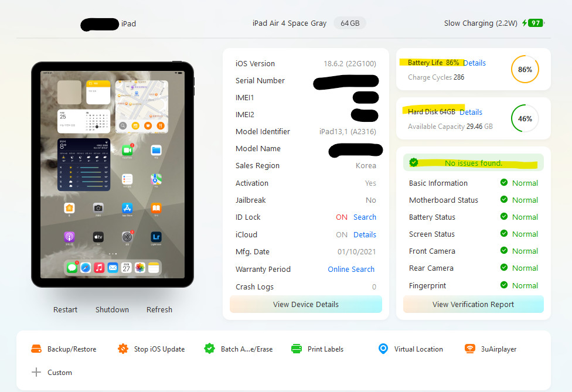Shut down the device via Shutdown

click(112, 309)
